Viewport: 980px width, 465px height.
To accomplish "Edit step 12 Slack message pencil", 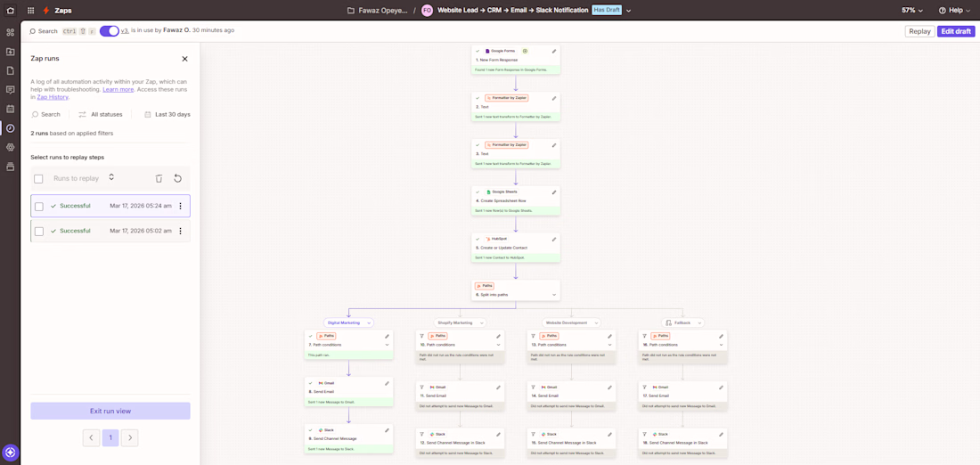I will [x=498, y=434].
